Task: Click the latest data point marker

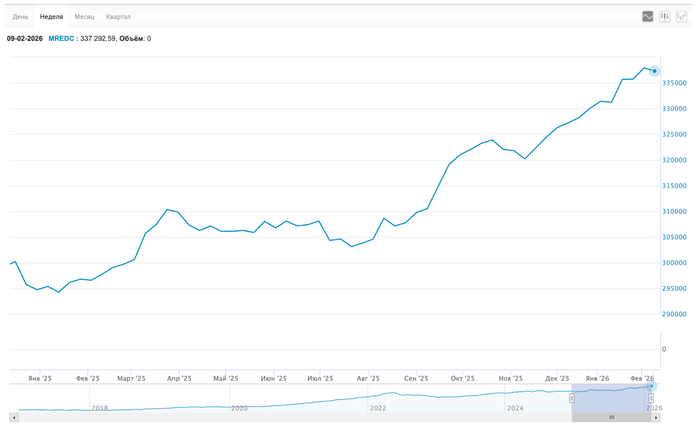Action: click(654, 71)
